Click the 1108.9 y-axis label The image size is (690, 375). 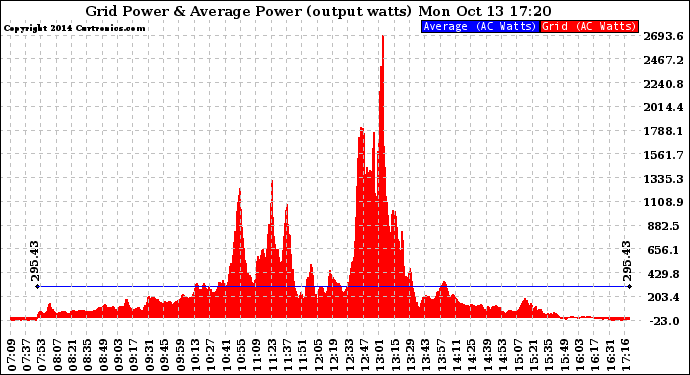[663, 202]
